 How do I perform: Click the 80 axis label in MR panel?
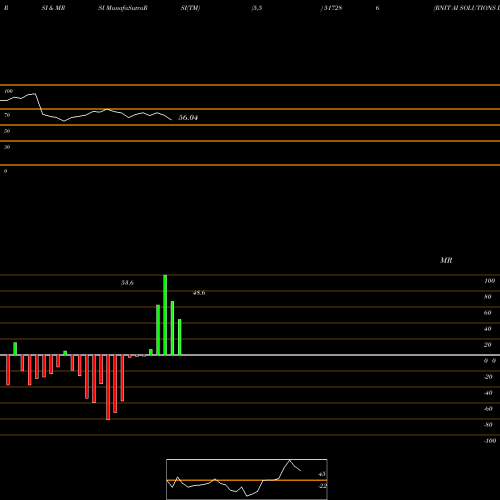tap(488, 297)
